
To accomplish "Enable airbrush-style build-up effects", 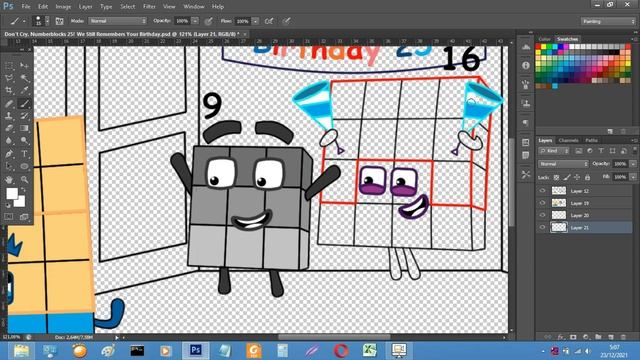I will [x=269, y=21].
